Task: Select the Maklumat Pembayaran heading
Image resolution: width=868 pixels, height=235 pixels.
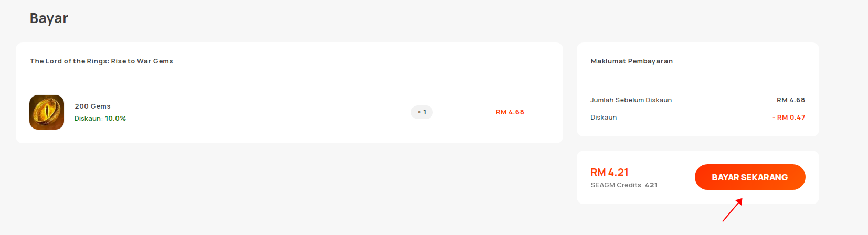Action: [632, 61]
